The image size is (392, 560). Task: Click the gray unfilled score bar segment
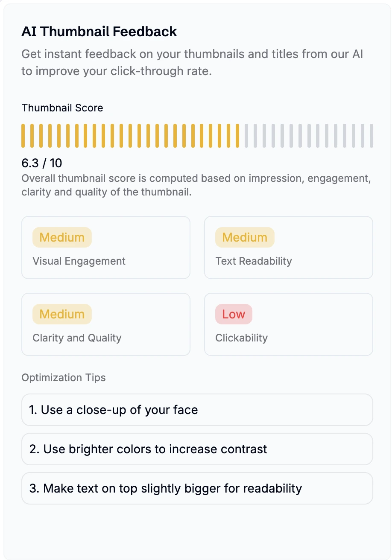[x=310, y=136]
